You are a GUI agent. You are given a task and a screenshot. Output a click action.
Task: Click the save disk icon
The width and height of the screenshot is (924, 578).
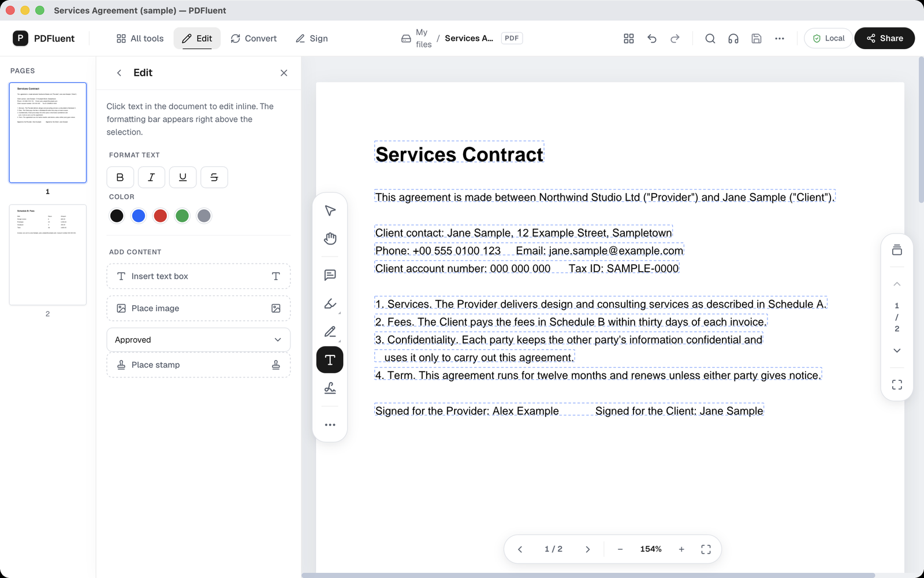(757, 38)
